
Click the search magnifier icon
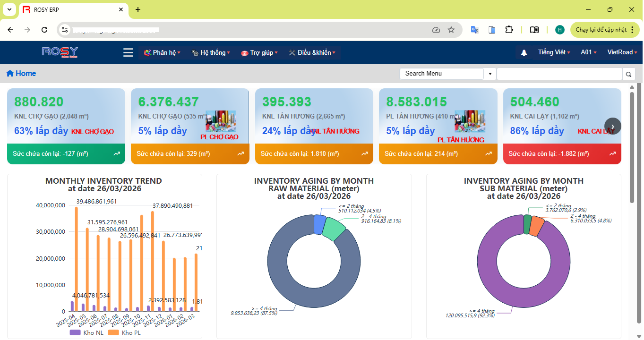(x=628, y=74)
